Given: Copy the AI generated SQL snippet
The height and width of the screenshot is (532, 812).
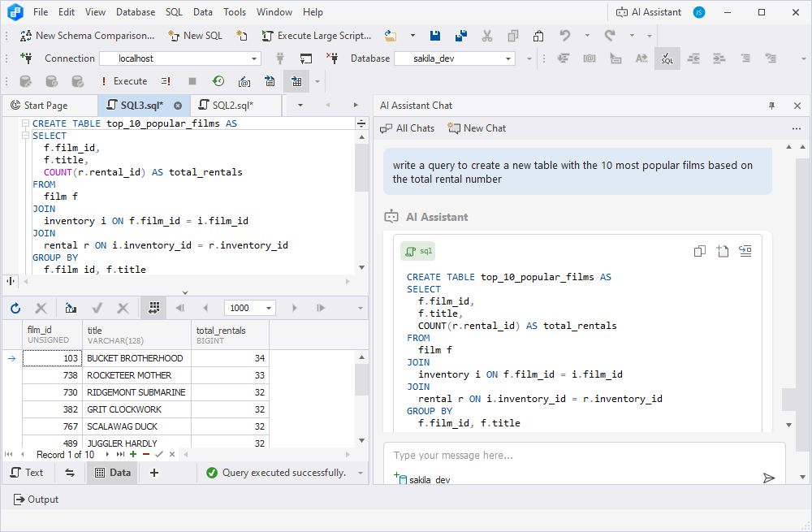Looking at the screenshot, I should pyautogui.click(x=699, y=251).
